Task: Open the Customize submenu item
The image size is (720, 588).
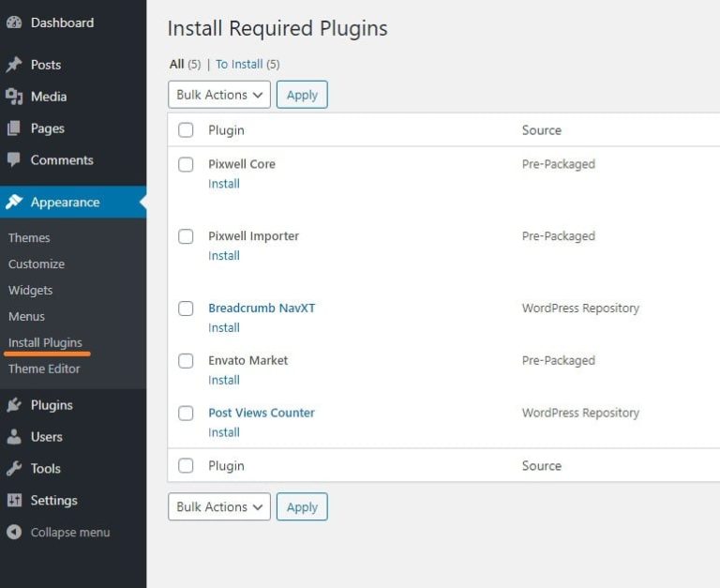Action: [x=37, y=264]
